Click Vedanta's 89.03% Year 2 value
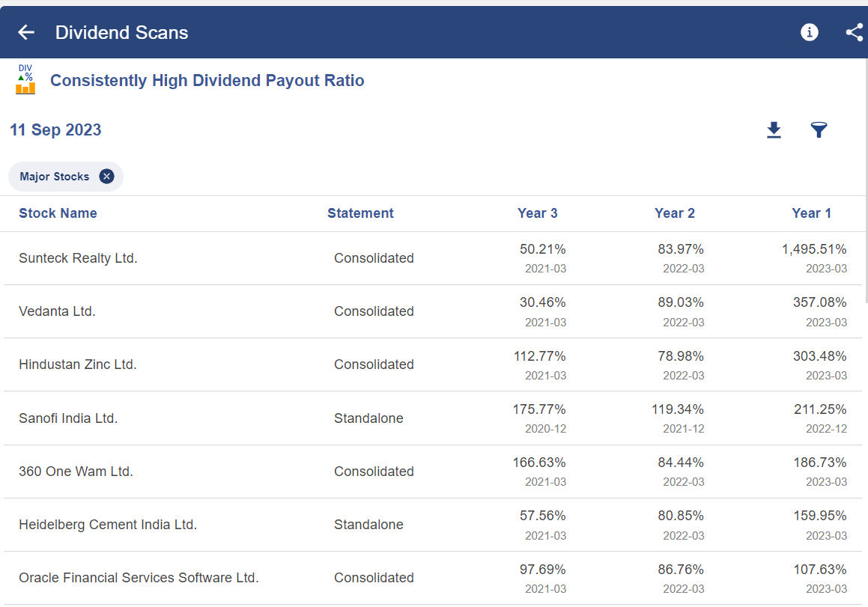 (681, 302)
